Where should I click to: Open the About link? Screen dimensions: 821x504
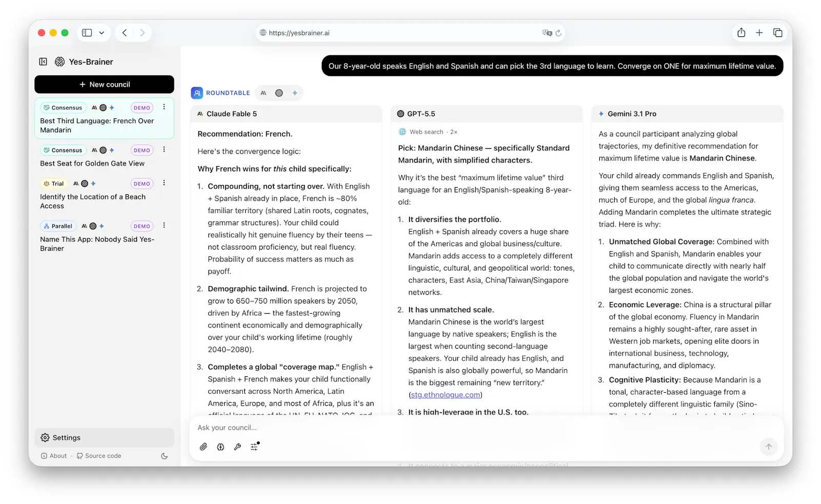pyautogui.click(x=54, y=456)
